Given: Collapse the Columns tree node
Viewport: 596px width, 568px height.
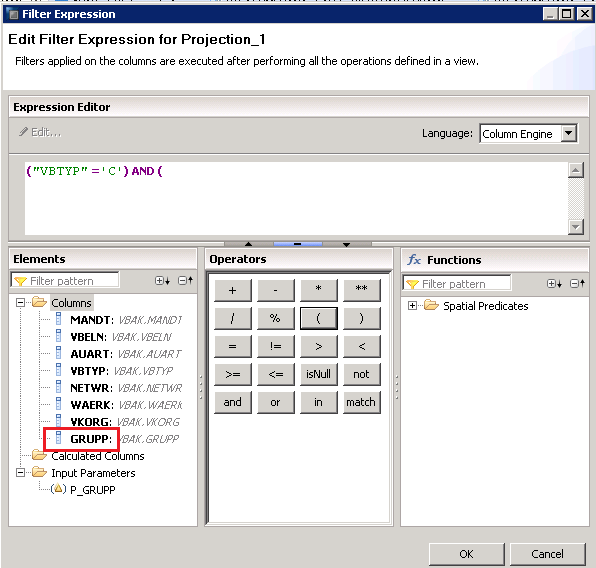Looking at the screenshot, I should (x=21, y=303).
